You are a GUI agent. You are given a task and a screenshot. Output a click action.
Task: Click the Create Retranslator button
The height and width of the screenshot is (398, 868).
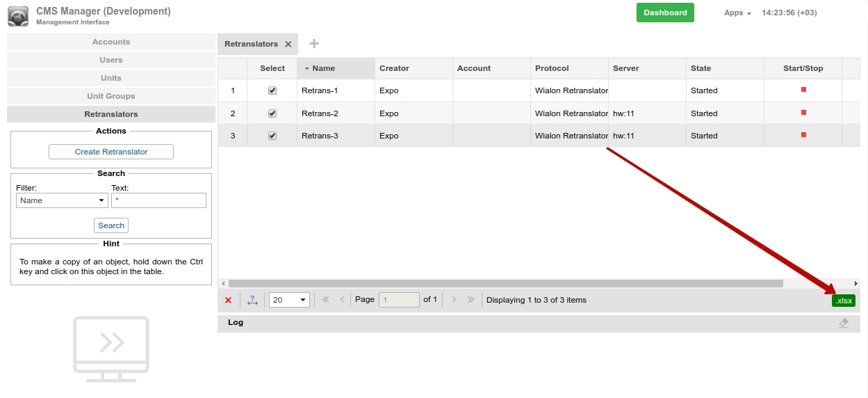tap(111, 152)
